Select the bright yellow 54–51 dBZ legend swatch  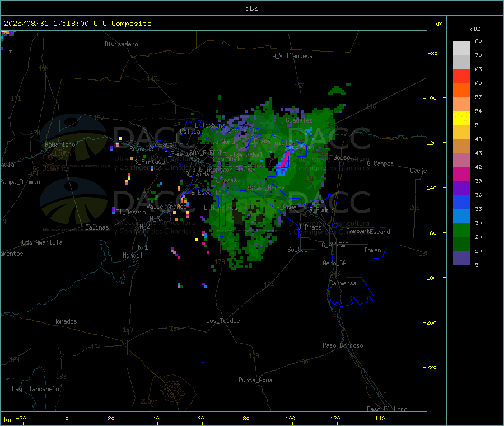(461, 118)
